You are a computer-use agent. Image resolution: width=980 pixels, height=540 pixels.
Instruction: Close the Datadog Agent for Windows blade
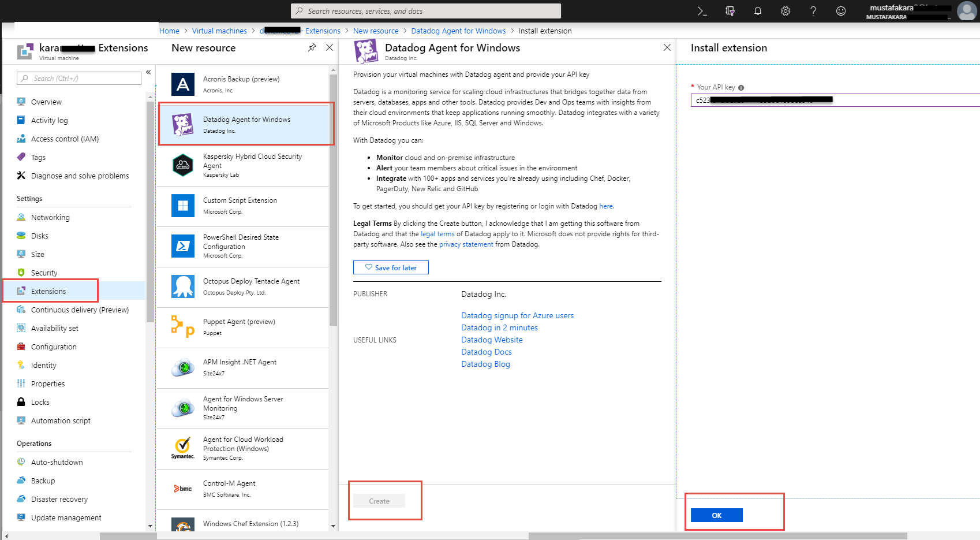[x=667, y=47]
